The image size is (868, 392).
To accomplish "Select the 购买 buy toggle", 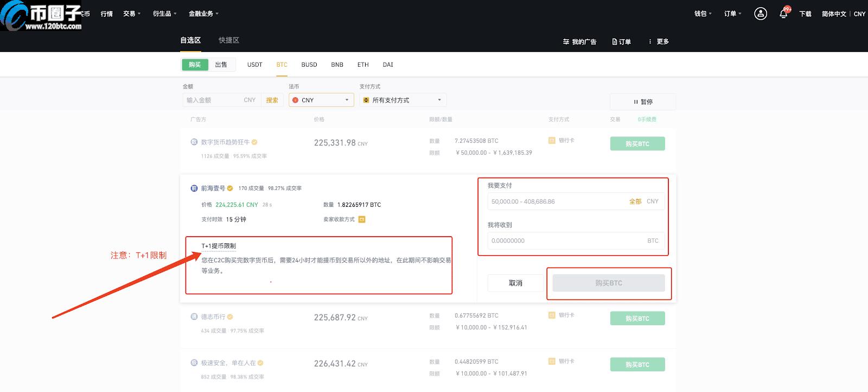I will pyautogui.click(x=195, y=65).
